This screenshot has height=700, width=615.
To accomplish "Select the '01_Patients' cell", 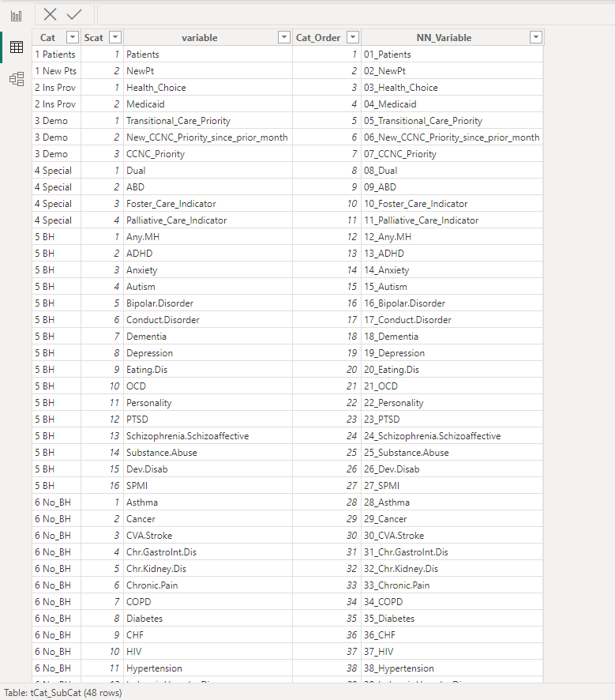I will [x=452, y=55].
